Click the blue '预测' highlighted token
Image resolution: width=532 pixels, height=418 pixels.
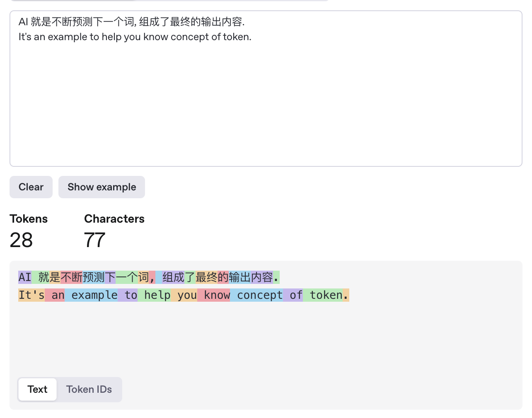pyautogui.click(x=94, y=277)
